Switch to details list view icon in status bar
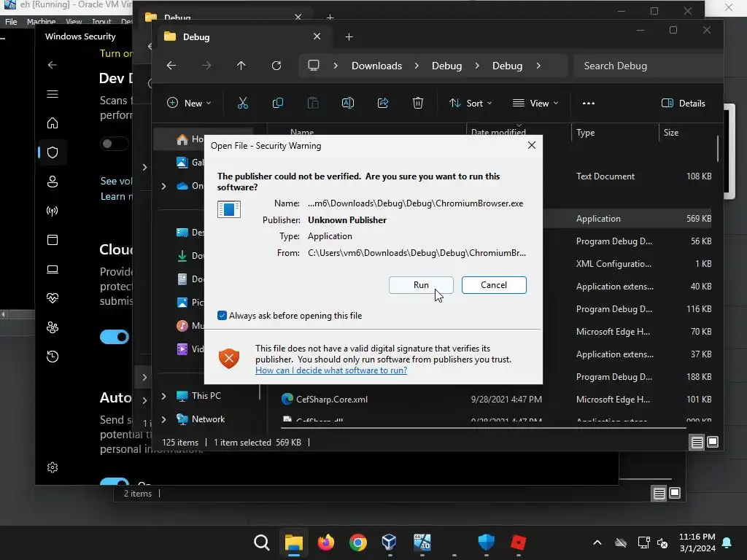The image size is (747, 560). (697, 443)
